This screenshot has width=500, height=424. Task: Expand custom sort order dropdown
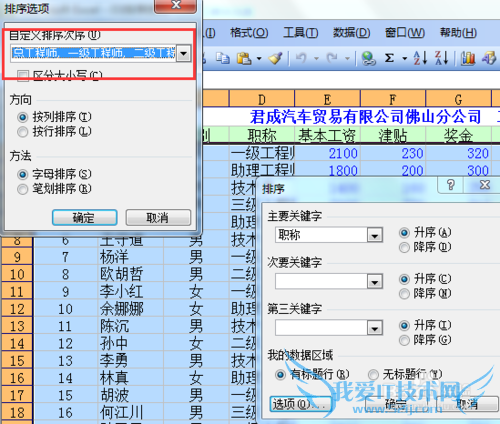[184, 53]
